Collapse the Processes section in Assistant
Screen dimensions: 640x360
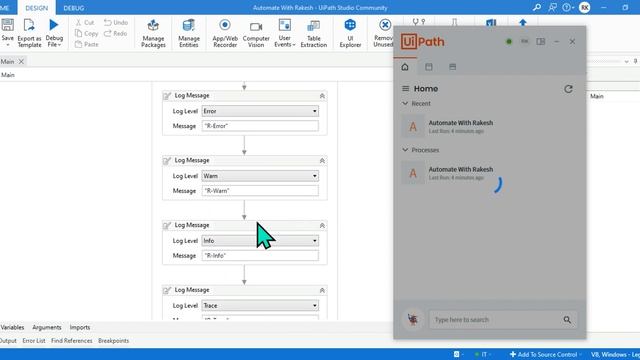[405, 150]
